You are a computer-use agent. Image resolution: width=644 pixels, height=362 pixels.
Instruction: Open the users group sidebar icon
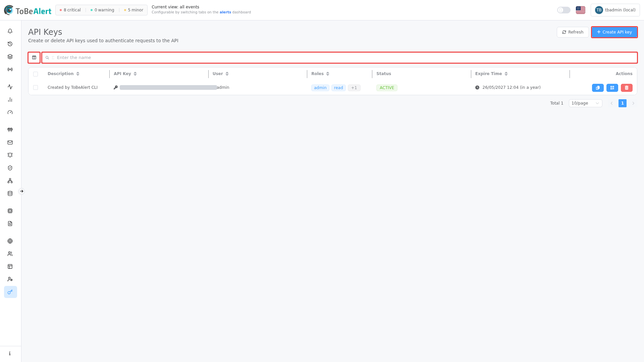tap(10, 254)
